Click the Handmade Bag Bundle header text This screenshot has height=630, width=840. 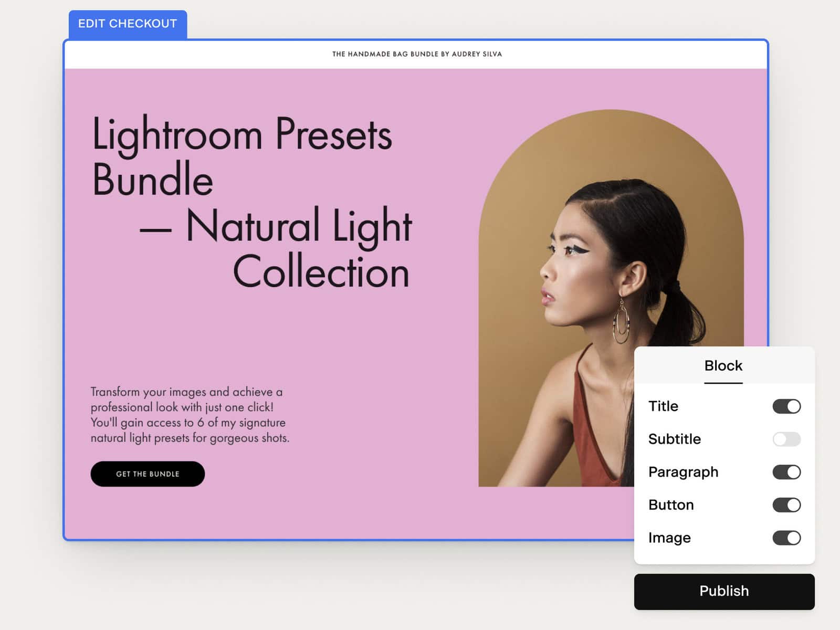pos(417,54)
